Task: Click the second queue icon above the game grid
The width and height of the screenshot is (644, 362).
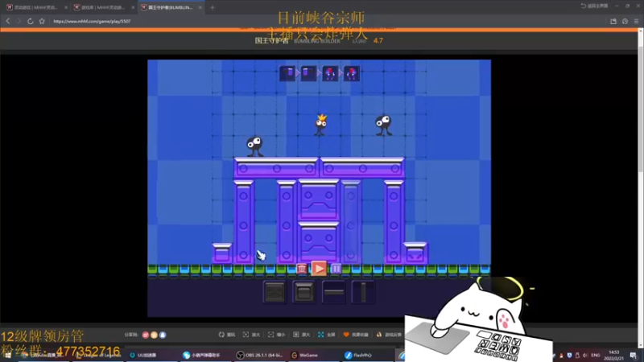Action: click(x=308, y=73)
